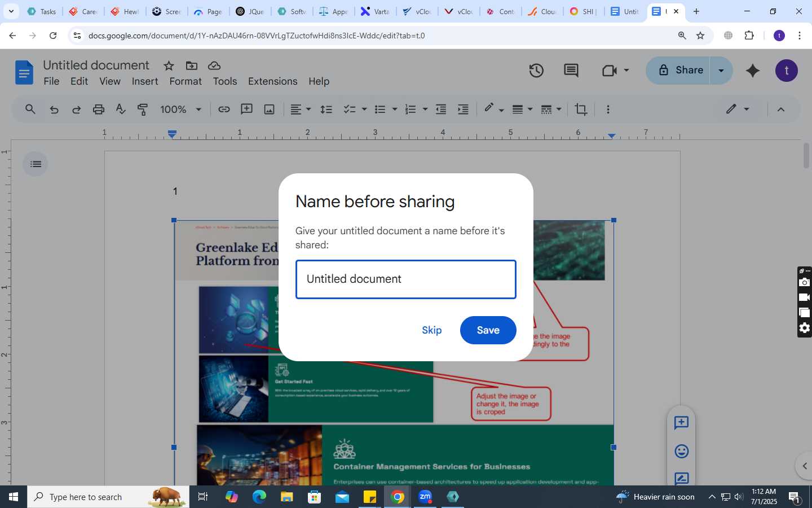
Task: Show all comments icon
Action: pos(571,71)
